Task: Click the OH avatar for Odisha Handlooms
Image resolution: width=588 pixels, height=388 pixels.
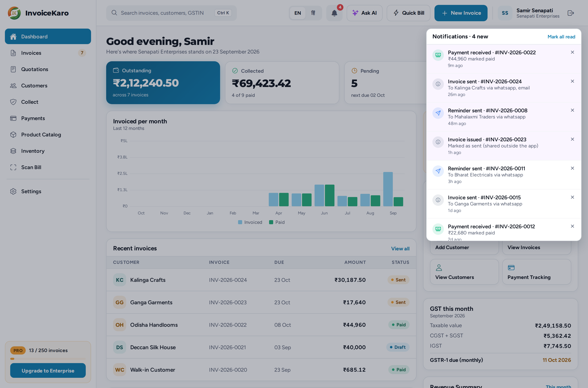Action: click(x=119, y=325)
